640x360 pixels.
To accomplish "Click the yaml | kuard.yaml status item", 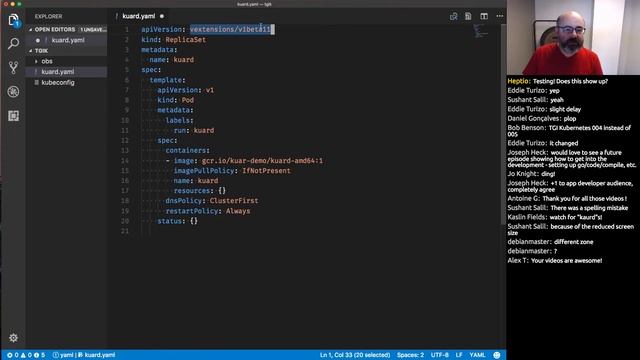I will pyautogui.click(x=84, y=355).
